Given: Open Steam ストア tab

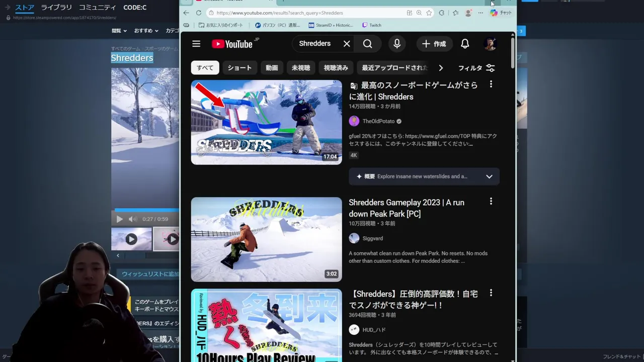Looking at the screenshot, I should point(25,8).
